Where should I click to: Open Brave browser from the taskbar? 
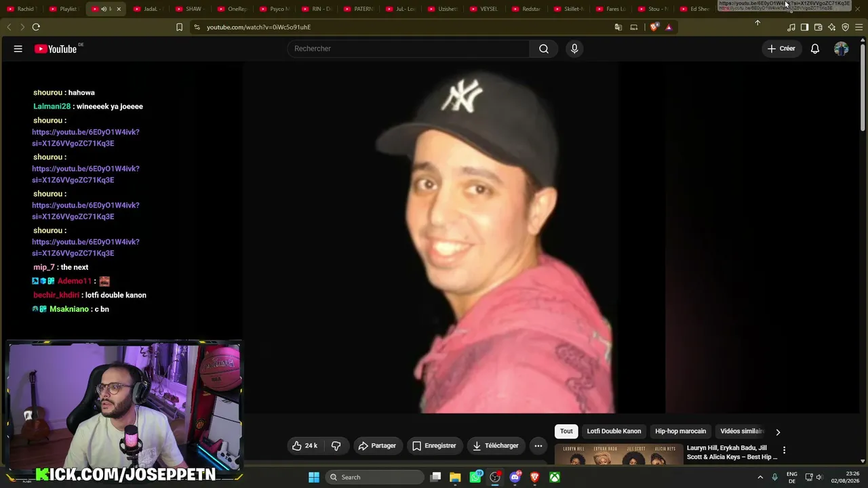[x=534, y=477]
